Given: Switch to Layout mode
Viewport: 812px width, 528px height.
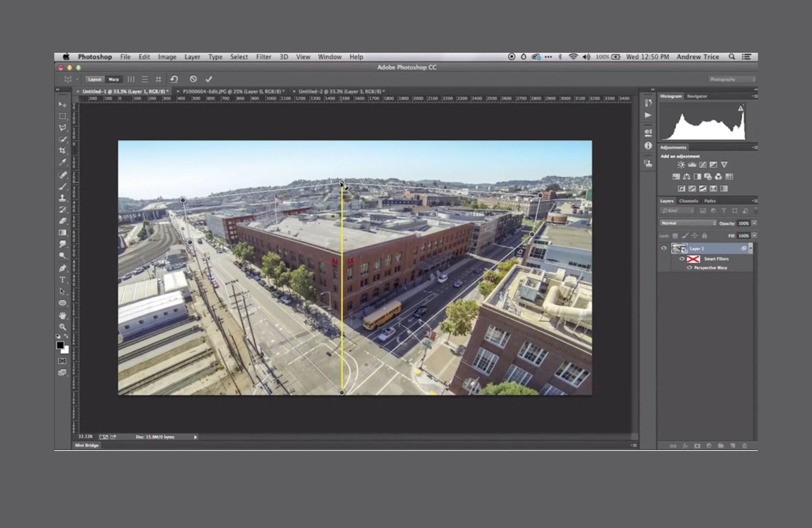Looking at the screenshot, I should click(94, 79).
